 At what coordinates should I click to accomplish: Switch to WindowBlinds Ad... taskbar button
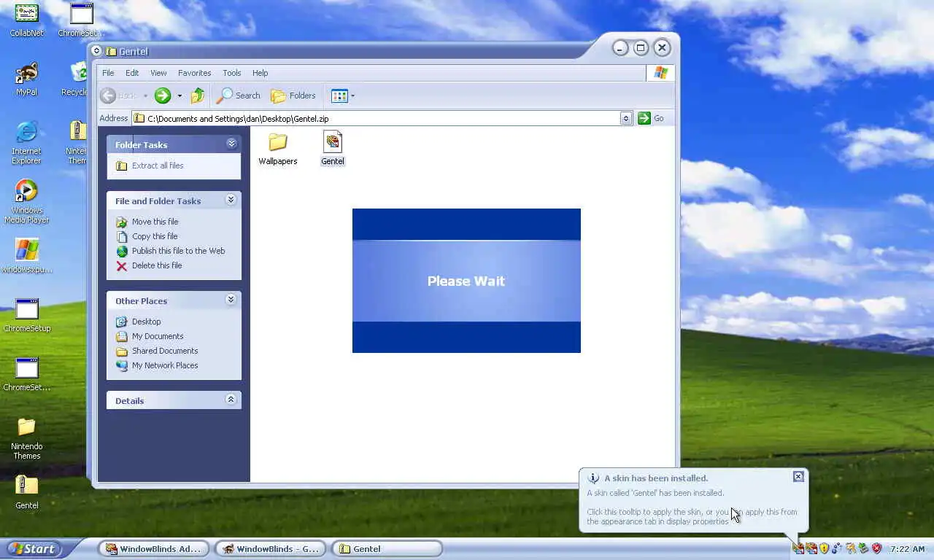tap(153, 549)
